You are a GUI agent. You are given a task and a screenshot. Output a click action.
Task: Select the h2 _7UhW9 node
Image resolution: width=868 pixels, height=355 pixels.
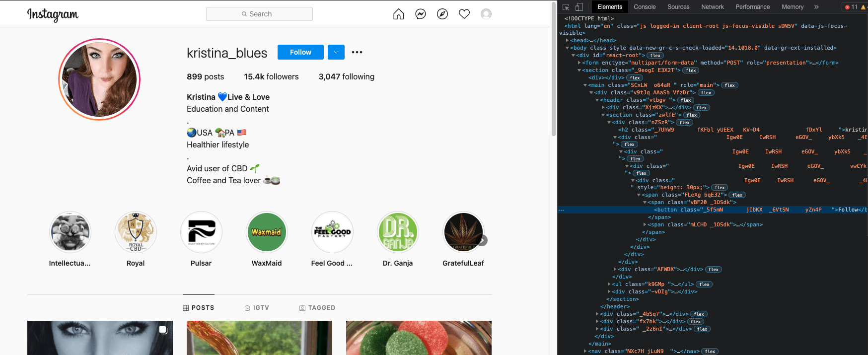pos(742,130)
